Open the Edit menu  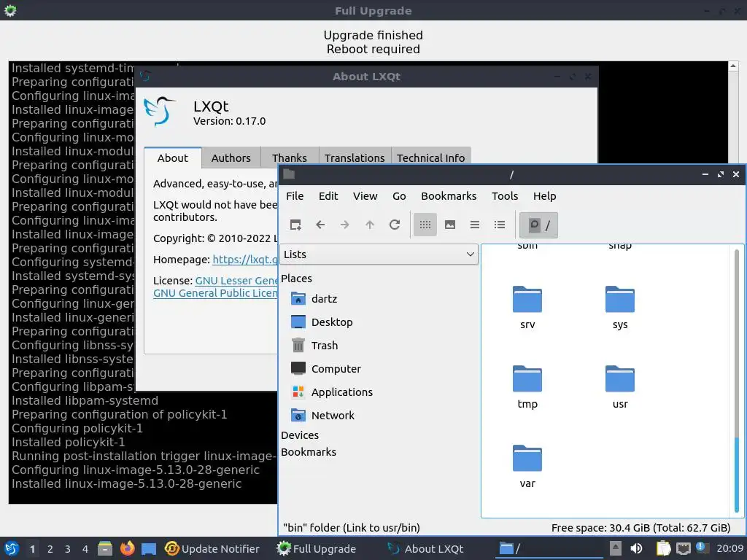328,196
